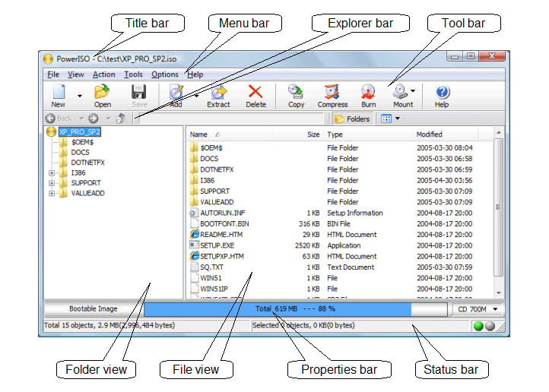Open the view mode dropdown arrow
The width and height of the screenshot is (549, 392).
tap(397, 119)
